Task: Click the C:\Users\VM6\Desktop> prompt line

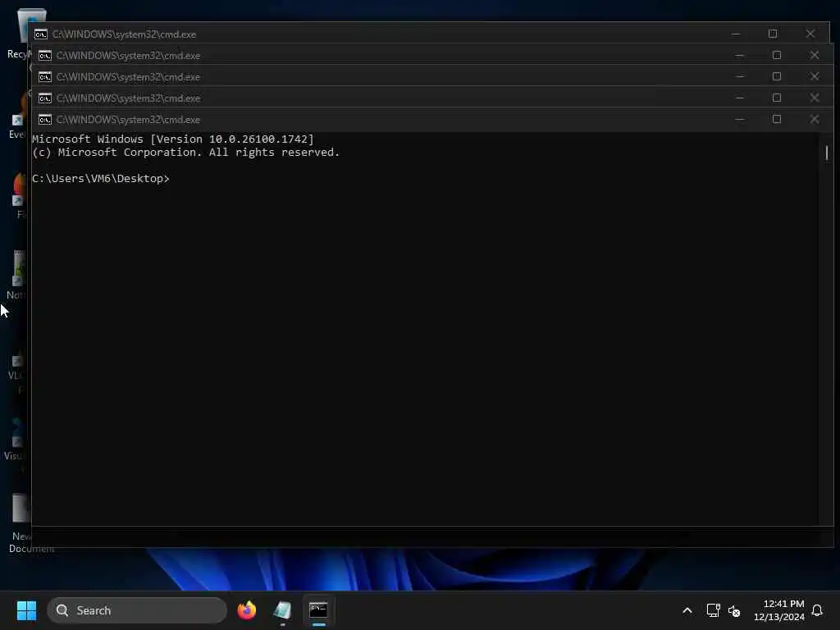Action: pos(101,178)
